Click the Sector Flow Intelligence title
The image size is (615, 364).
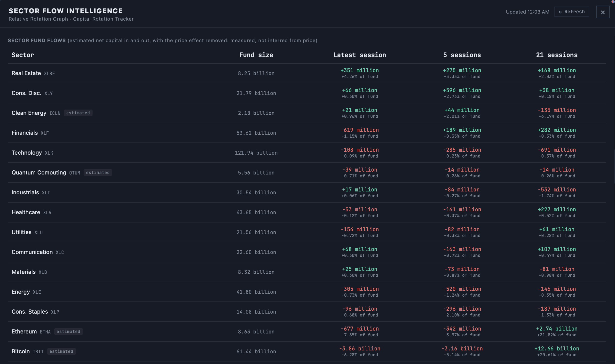point(66,11)
